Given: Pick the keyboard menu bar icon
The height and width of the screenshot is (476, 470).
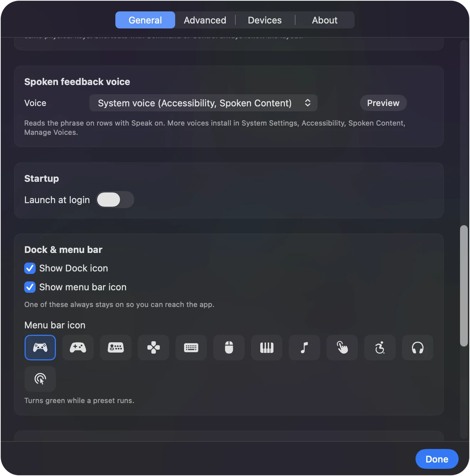Looking at the screenshot, I should 191,348.
